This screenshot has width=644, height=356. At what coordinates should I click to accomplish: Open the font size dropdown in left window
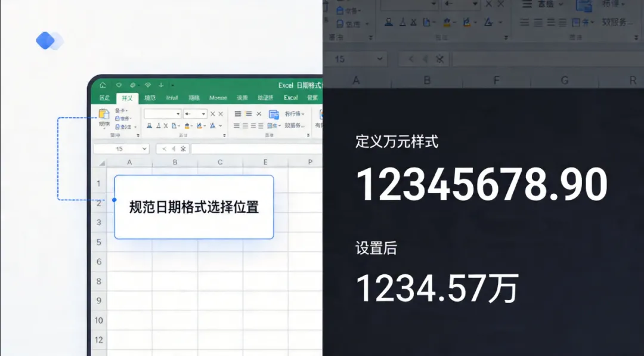(x=203, y=114)
